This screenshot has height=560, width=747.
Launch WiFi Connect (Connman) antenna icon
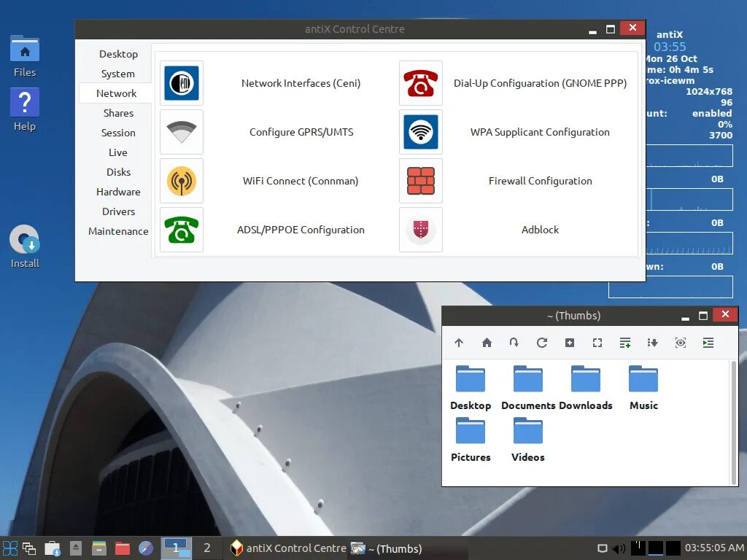click(x=182, y=181)
